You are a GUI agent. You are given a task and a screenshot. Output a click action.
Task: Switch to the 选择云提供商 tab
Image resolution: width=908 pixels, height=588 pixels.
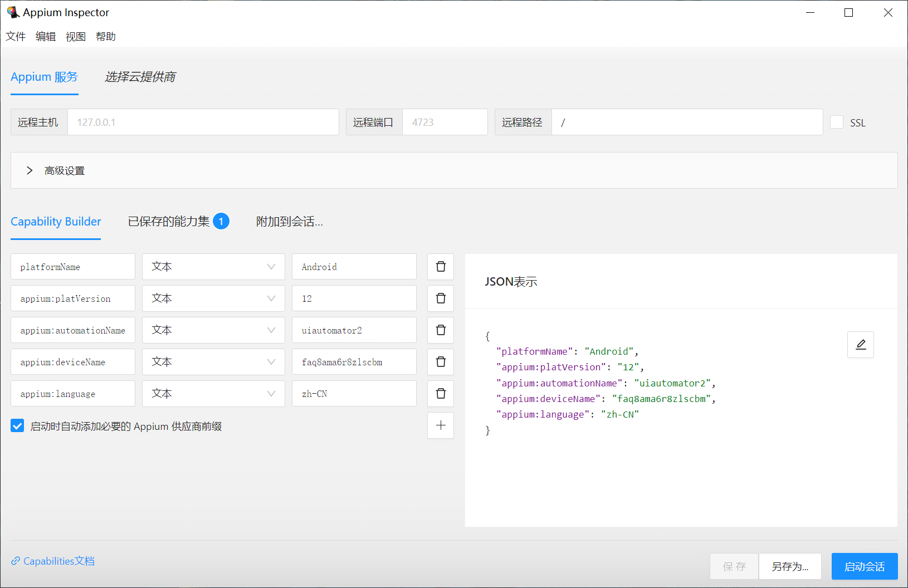(140, 77)
